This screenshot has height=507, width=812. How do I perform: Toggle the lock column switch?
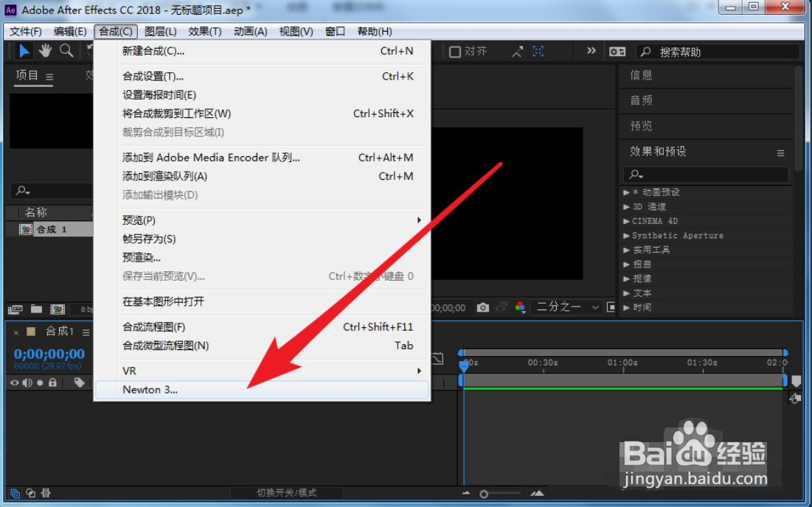coord(52,382)
